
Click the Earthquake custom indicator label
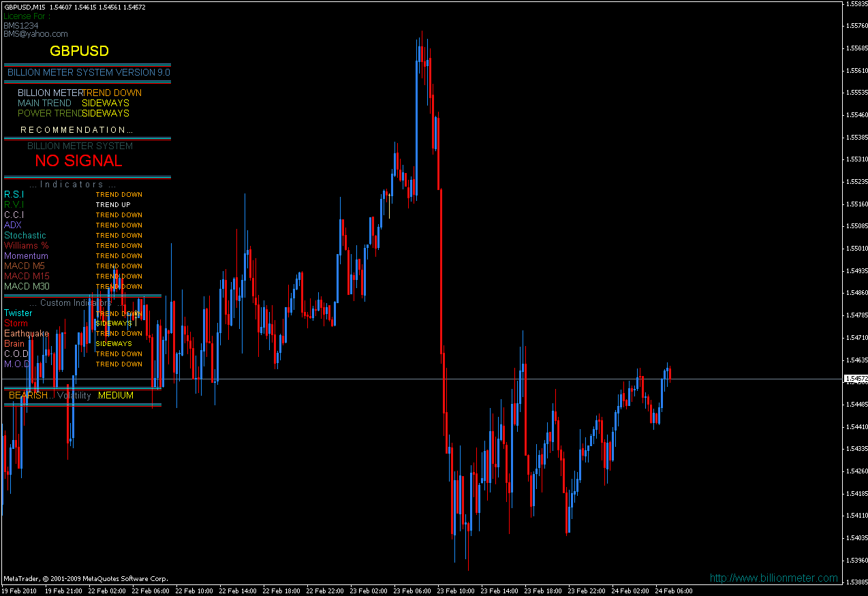point(27,334)
